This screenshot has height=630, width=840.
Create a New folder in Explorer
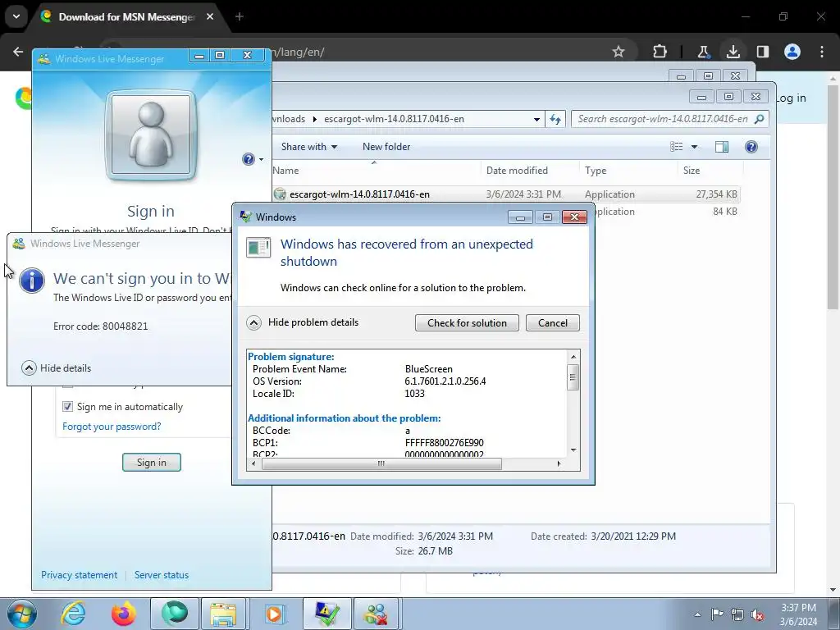pyautogui.click(x=386, y=147)
